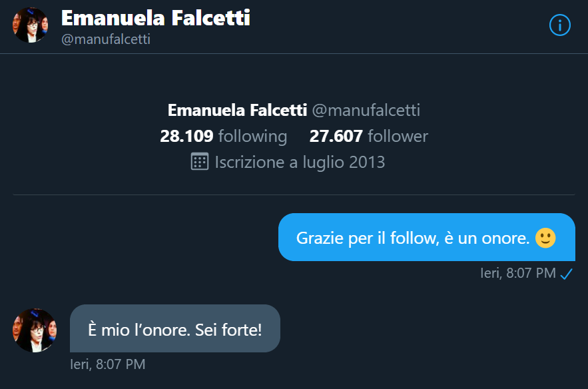This screenshot has width=588, height=389.
Task: Click the divider line below the profile summary
Action: point(294,195)
